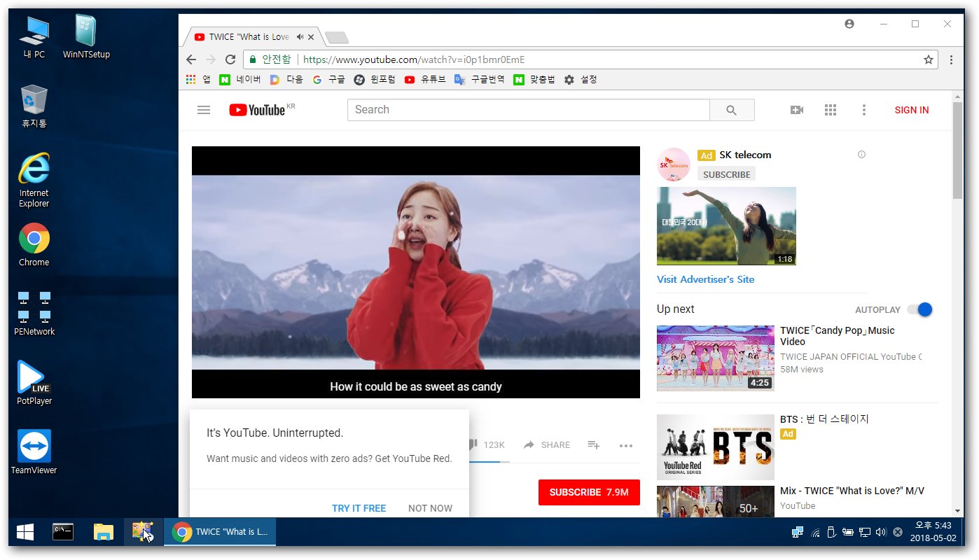Open the 다음 bookmark
Image resolution: width=979 pixels, height=560 pixels.
(x=286, y=80)
